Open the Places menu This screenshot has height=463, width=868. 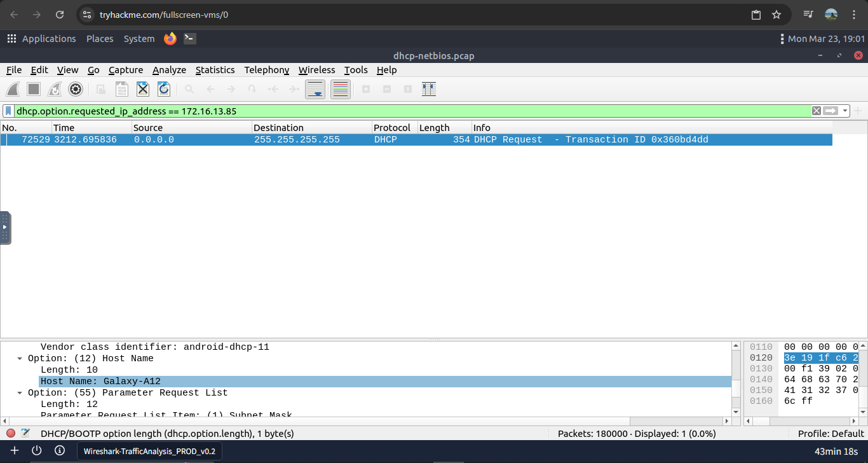coord(100,39)
